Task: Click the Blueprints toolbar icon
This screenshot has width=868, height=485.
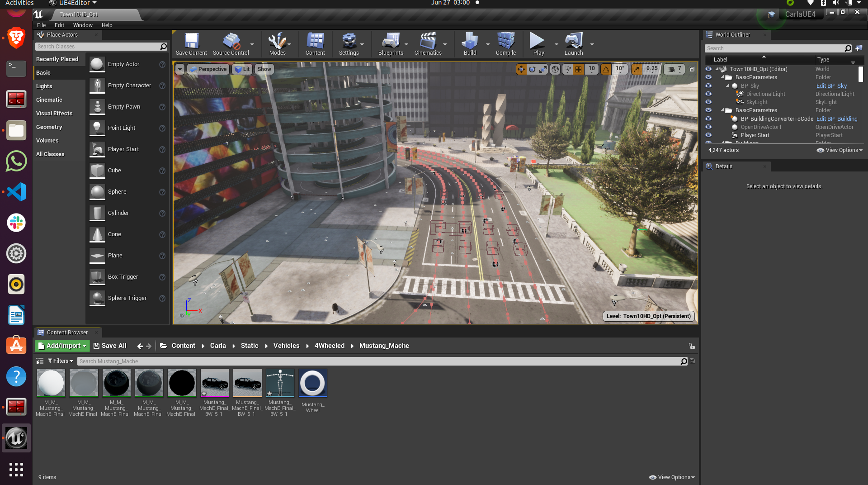Action: [x=391, y=44]
